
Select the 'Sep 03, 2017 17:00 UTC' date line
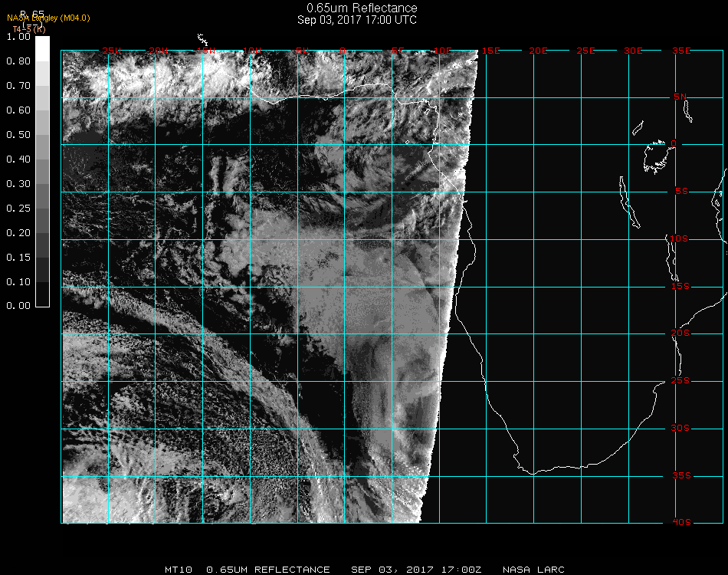pos(357,20)
